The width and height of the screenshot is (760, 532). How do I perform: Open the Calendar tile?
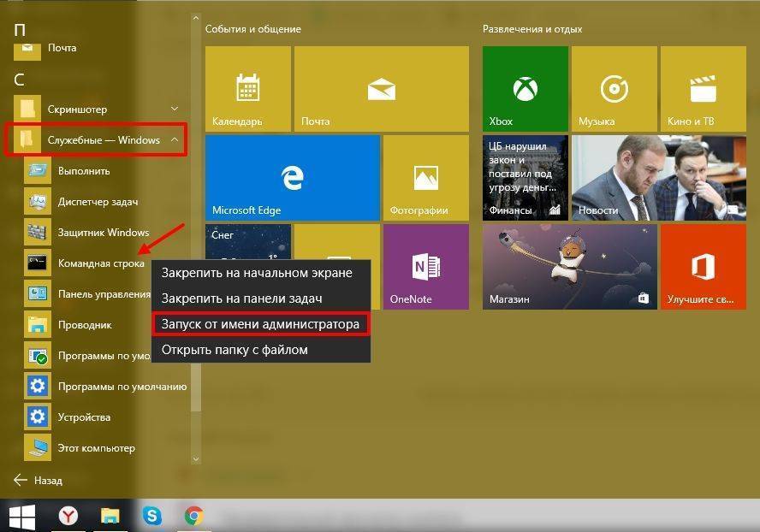click(x=247, y=88)
